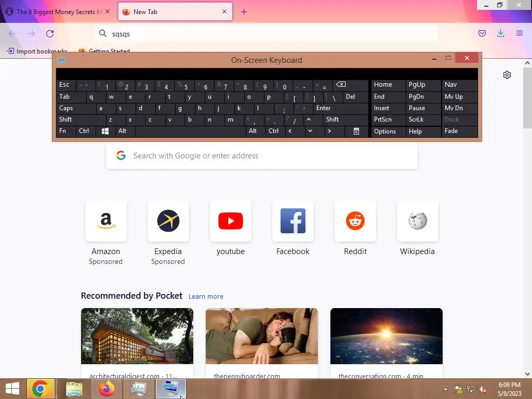Click the Home key on keyboard
The width and height of the screenshot is (532, 399).
point(389,85)
